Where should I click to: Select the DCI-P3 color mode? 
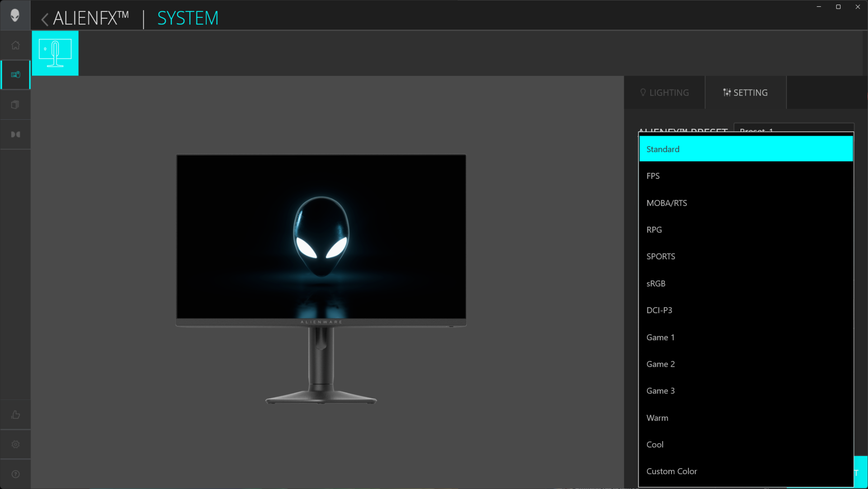(746, 310)
